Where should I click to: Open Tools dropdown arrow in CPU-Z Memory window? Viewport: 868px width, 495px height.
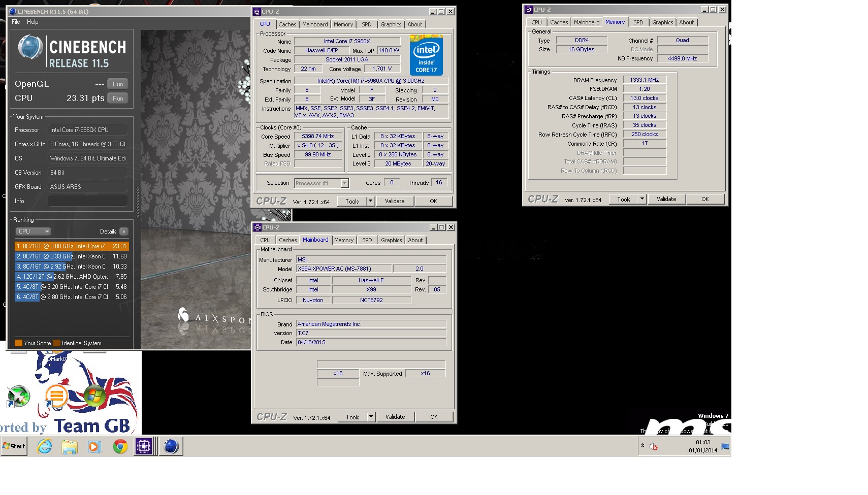[642, 199]
